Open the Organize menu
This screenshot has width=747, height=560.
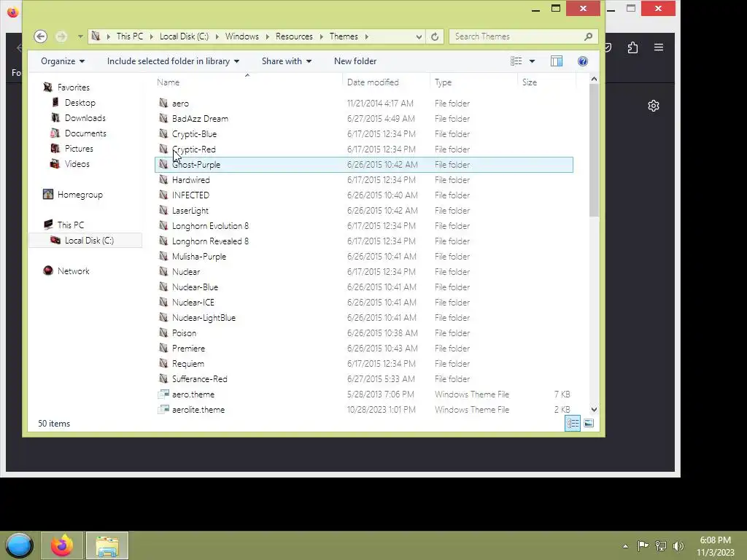tap(63, 61)
